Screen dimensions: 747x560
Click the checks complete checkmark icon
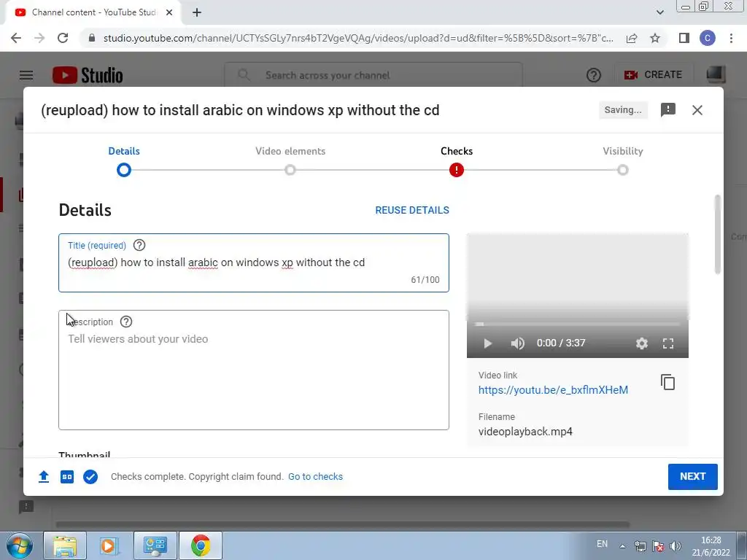tap(90, 477)
